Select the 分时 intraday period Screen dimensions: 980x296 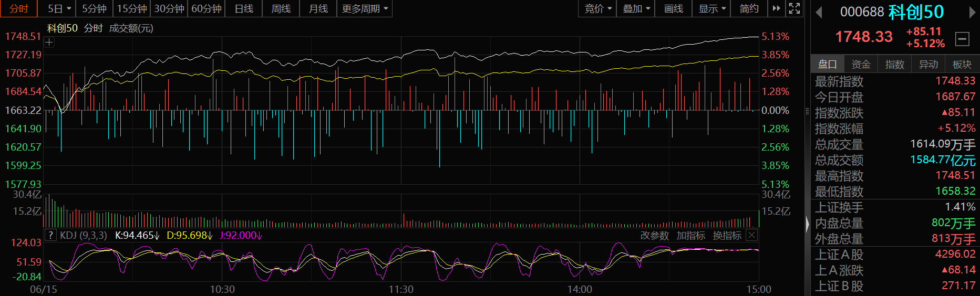click(19, 8)
